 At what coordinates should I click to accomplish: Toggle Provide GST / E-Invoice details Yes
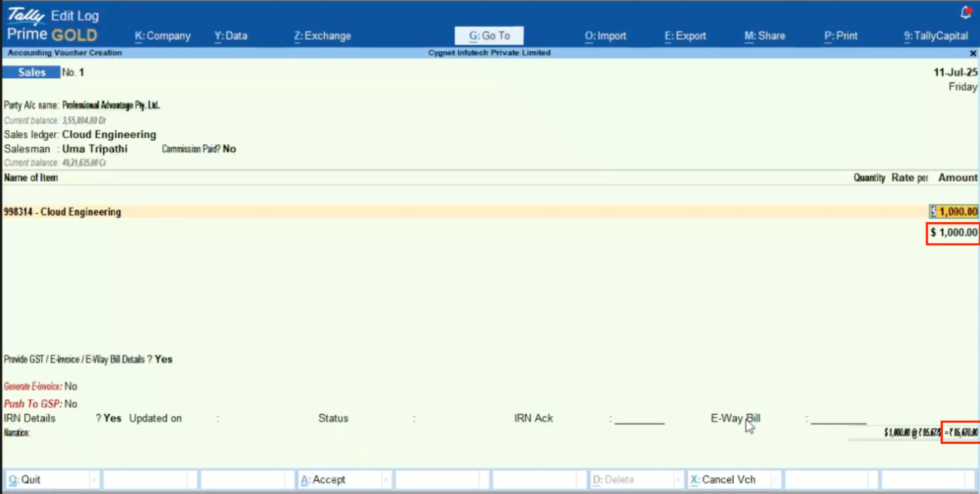point(164,359)
